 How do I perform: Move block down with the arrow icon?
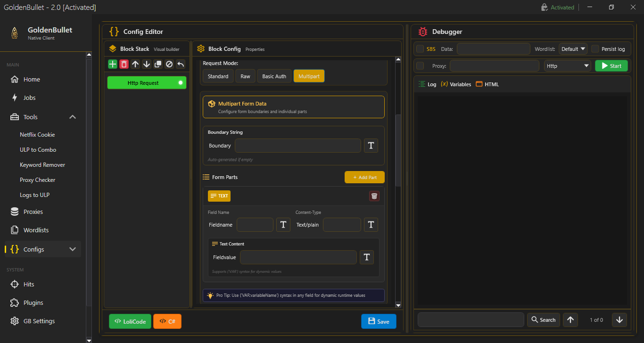147,64
